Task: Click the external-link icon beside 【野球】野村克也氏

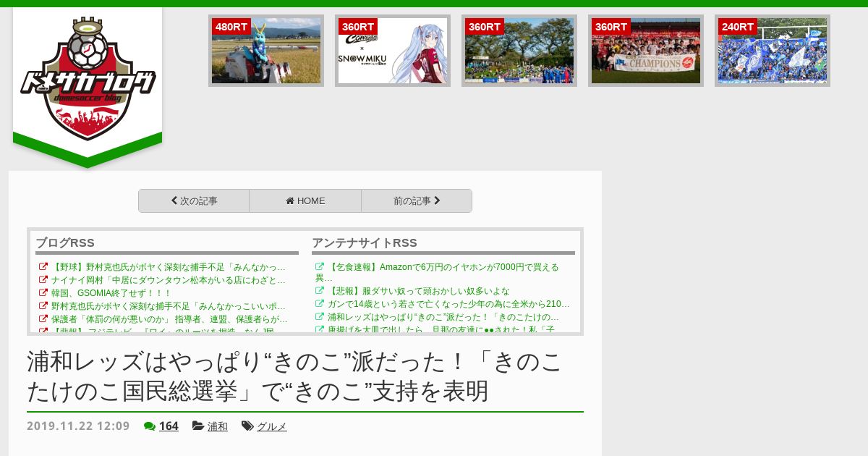Action: click(43, 267)
